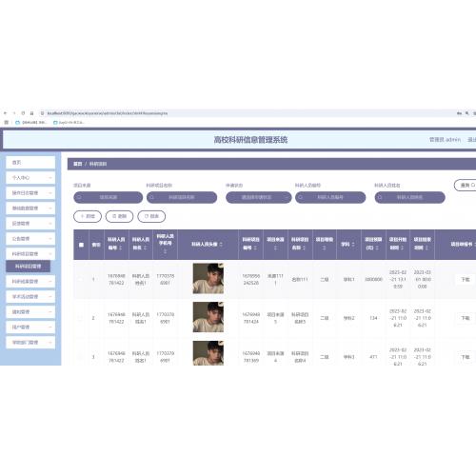Click the sort arrows on the 学科 column
The image size is (476, 476).
coord(353,245)
